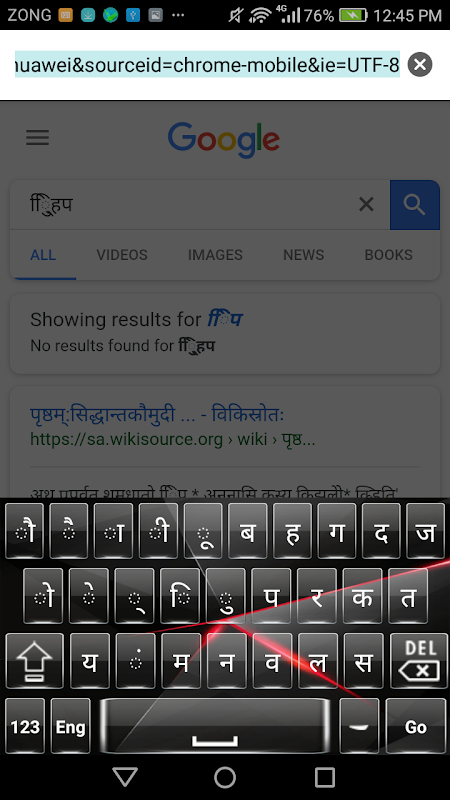Tap the Android back navigation triangle
The height and width of the screenshot is (800, 450).
[x=125, y=777]
